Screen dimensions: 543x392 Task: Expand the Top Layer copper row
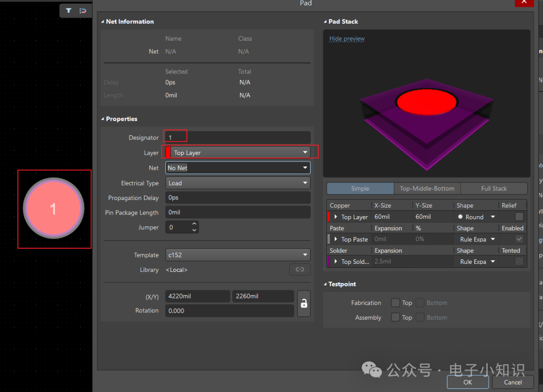click(335, 217)
